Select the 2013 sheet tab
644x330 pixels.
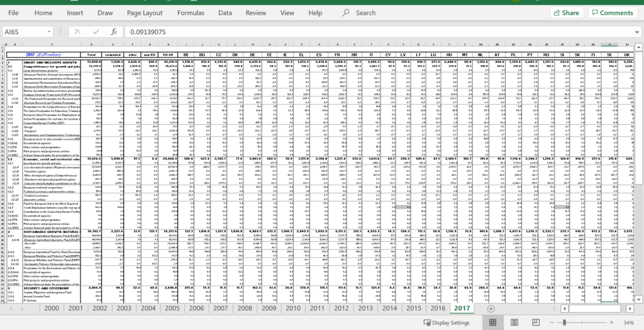[x=365, y=308]
